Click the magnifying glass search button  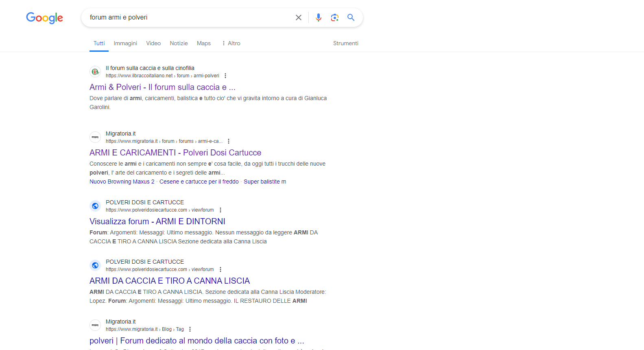click(351, 17)
